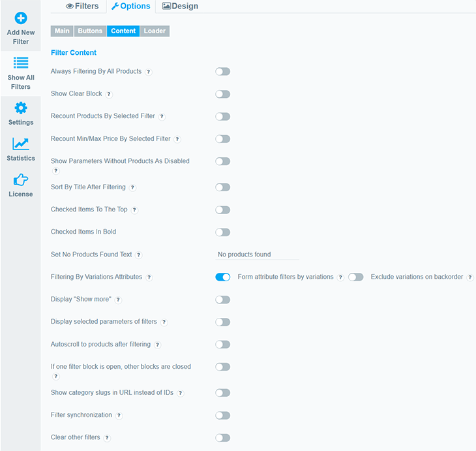Toggle Show Parameters Without Products As Disabled
The width and height of the screenshot is (476, 451).
coord(223,161)
